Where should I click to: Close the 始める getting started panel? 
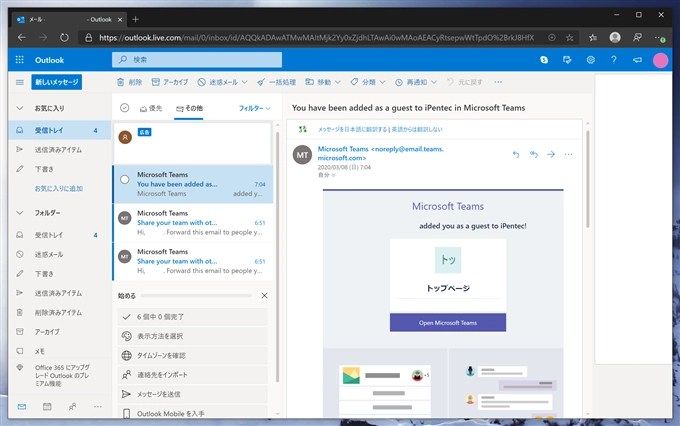tap(264, 295)
